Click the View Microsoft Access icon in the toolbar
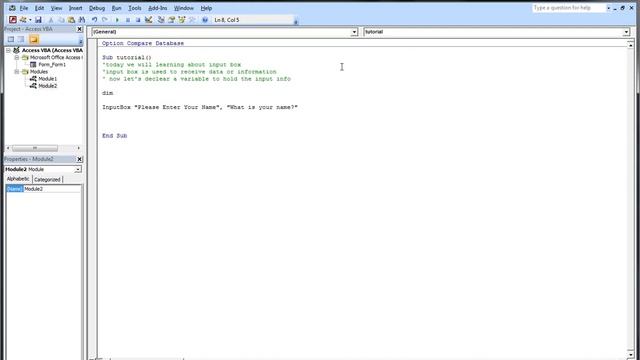The width and height of the screenshot is (640, 360). coord(13,20)
